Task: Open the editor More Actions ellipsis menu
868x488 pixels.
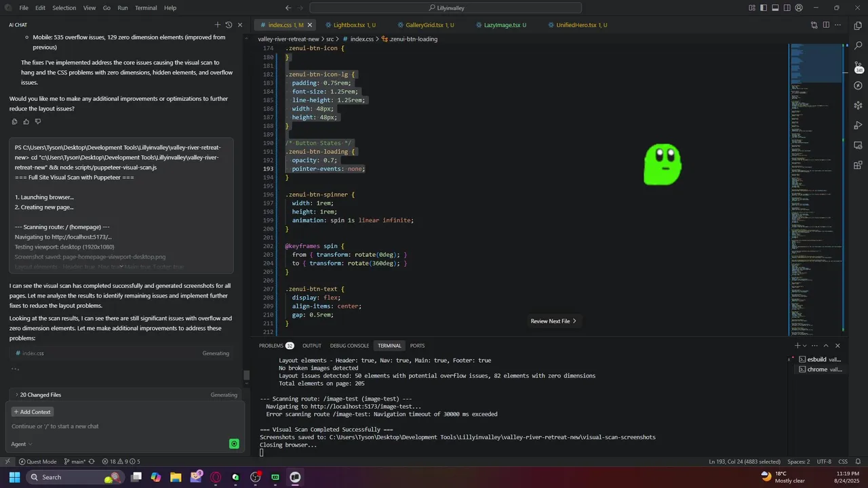Action: click(838, 25)
